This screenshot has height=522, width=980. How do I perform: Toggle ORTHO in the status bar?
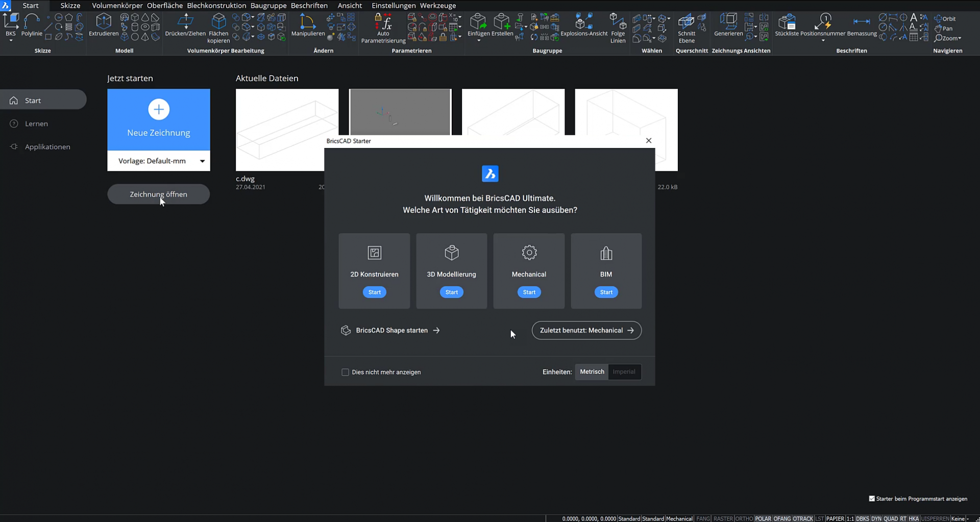click(x=744, y=518)
